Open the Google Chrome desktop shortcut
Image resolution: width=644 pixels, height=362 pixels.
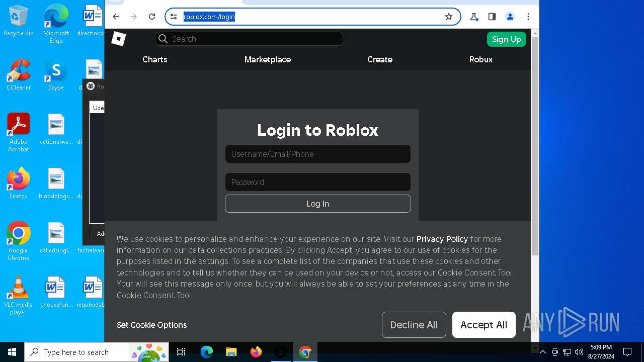[19, 241]
